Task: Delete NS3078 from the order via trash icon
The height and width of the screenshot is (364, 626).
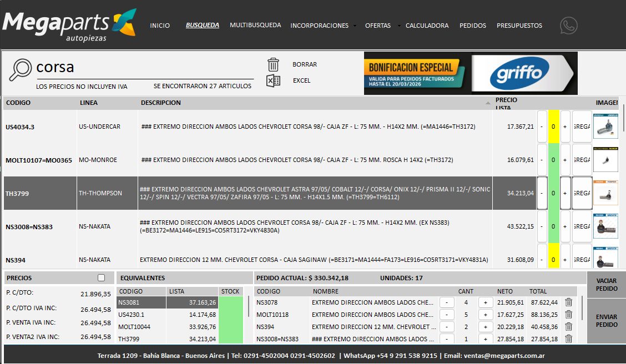Action: pyautogui.click(x=568, y=302)
